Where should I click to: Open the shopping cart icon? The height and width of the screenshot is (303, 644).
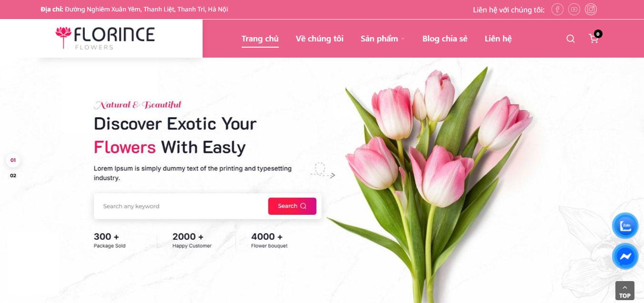point(593,39)
